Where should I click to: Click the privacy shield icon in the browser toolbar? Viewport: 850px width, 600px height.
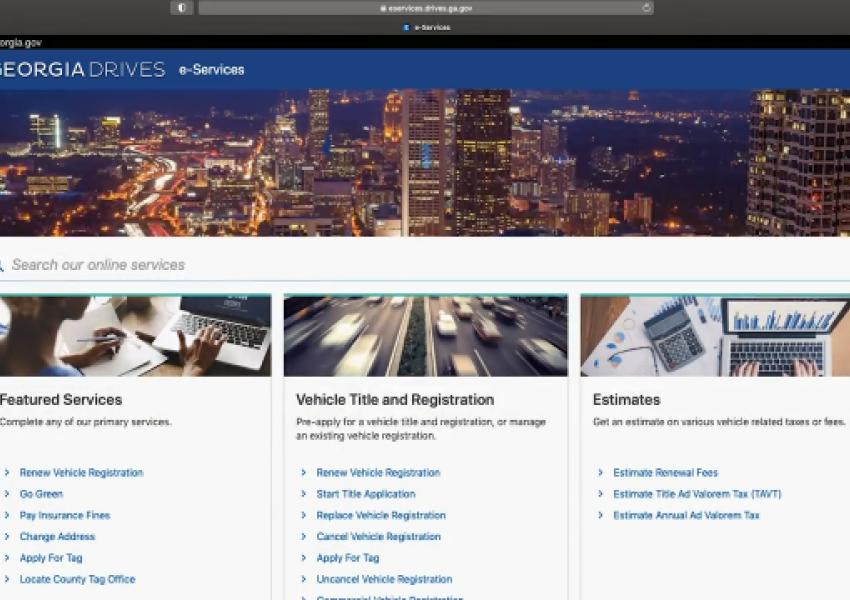[181, 7]
